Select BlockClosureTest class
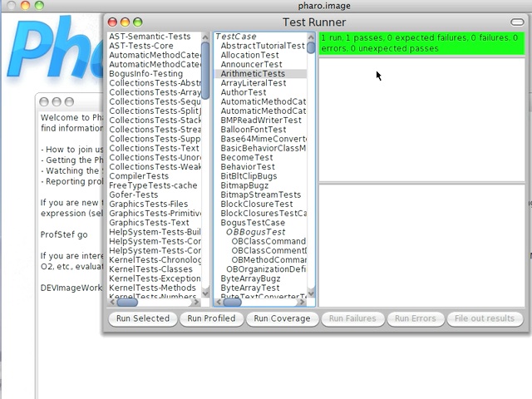Viewport: 532px width, 399px height. [257, 204]
